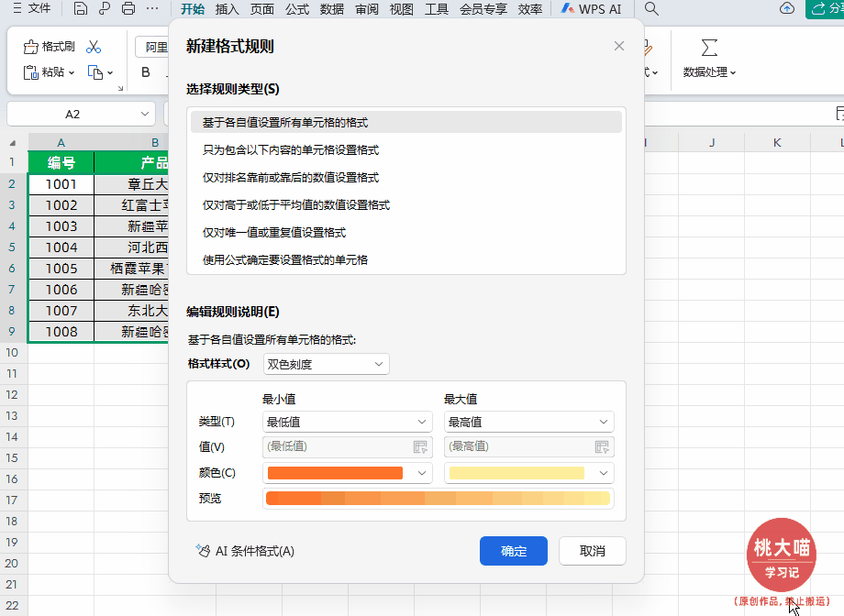The width and height of the screenshot is (844, 616).
Task: Expand the 数据处理 dropdown arrow
Action: pos(733,72)
